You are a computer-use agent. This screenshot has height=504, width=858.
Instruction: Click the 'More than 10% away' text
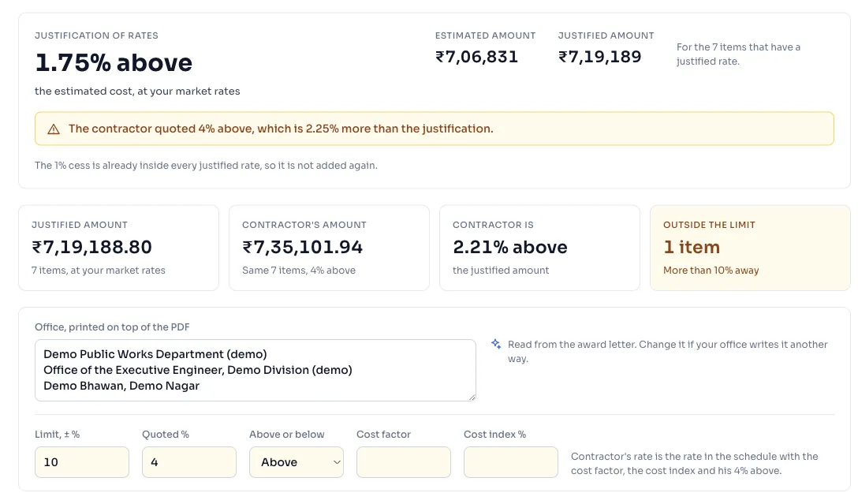(x=711, y=271)
